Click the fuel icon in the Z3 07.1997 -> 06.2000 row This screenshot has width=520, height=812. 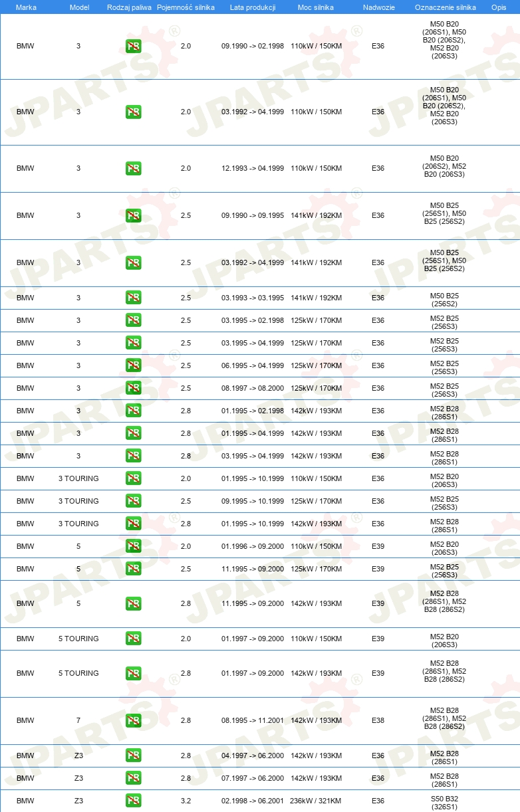coord(133,778)
